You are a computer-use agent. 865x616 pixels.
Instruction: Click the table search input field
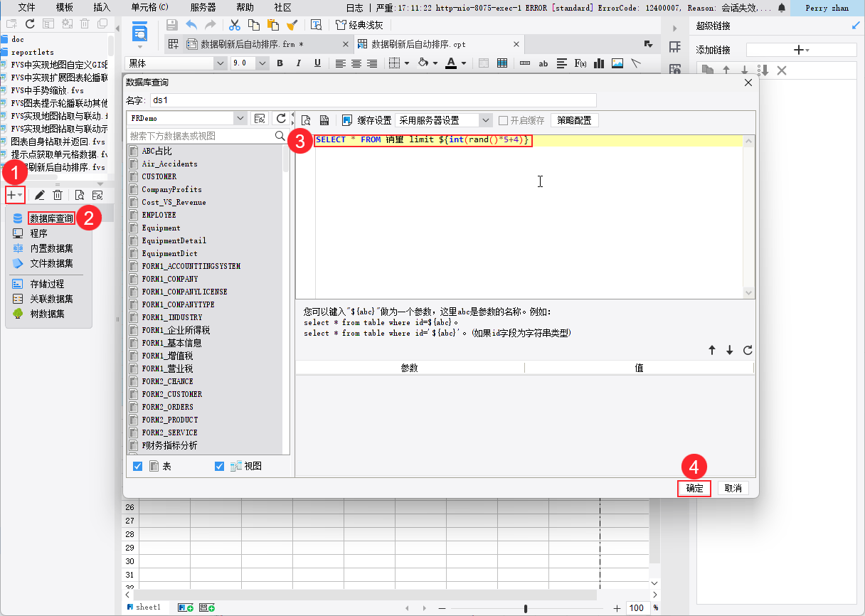(201, 135)
